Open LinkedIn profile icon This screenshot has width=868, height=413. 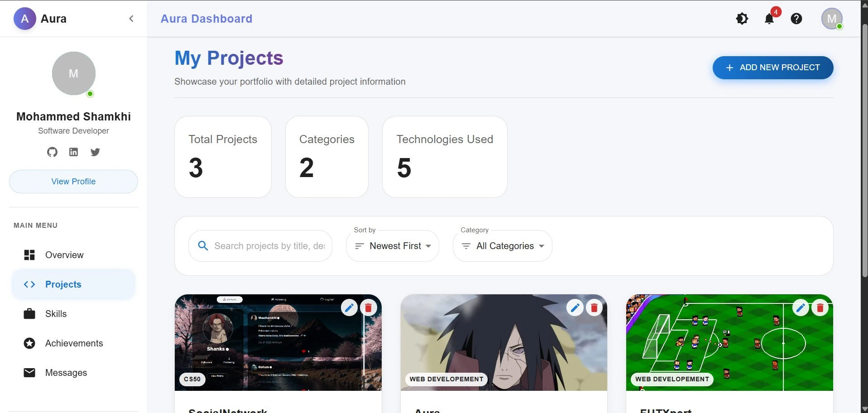tap(74, 152)
